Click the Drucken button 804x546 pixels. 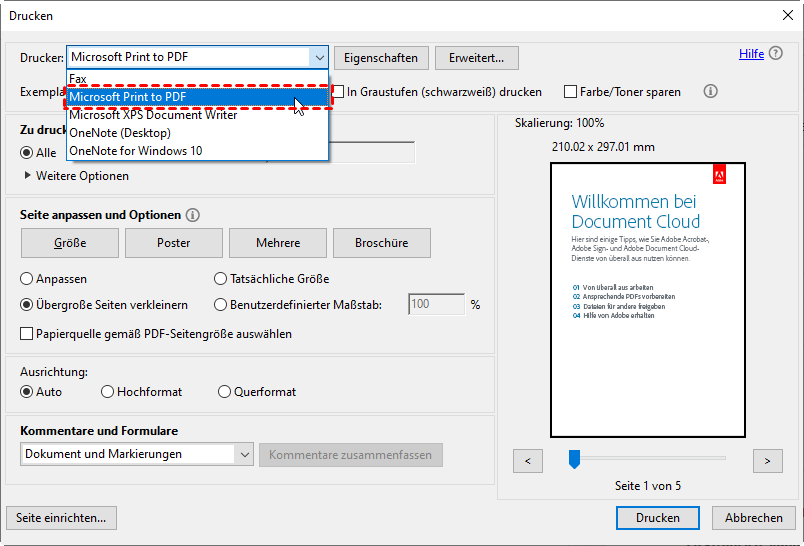pos(658,518)
